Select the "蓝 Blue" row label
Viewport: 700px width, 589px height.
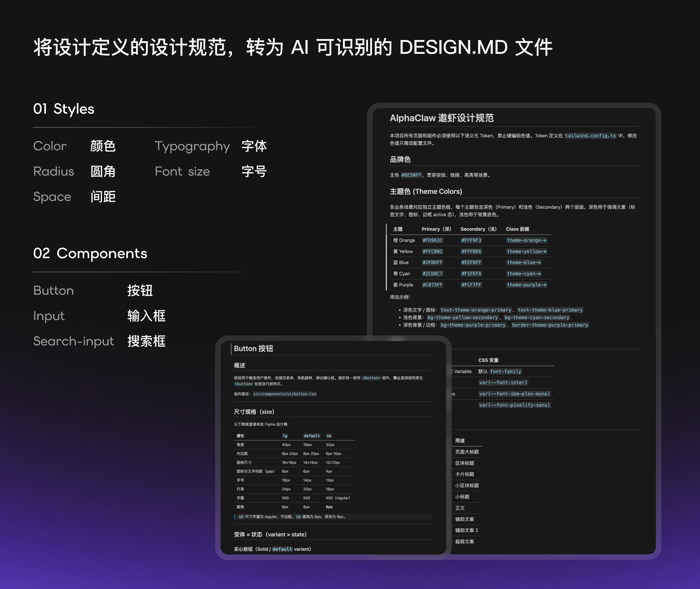pyautogui.click(x=401, y=263)
